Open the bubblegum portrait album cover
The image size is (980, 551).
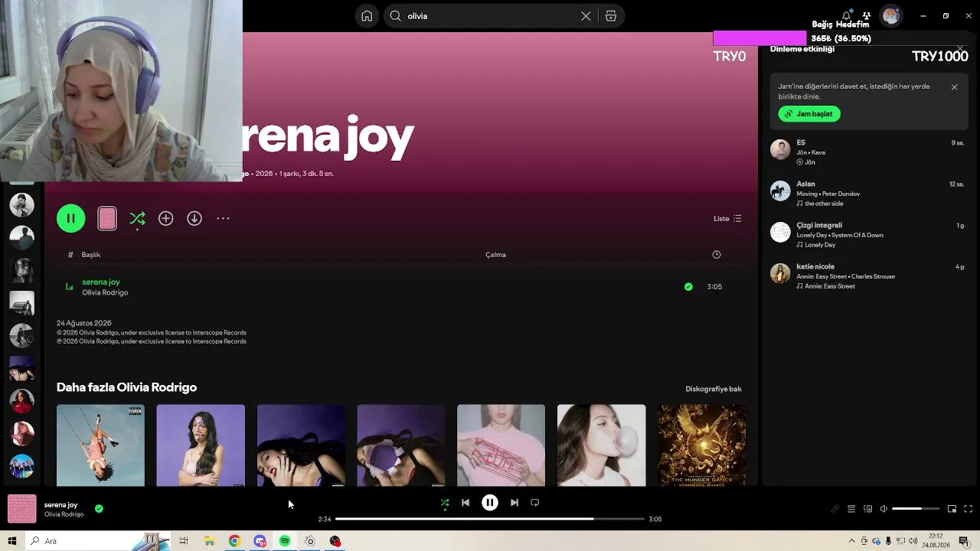pos(602,445)
